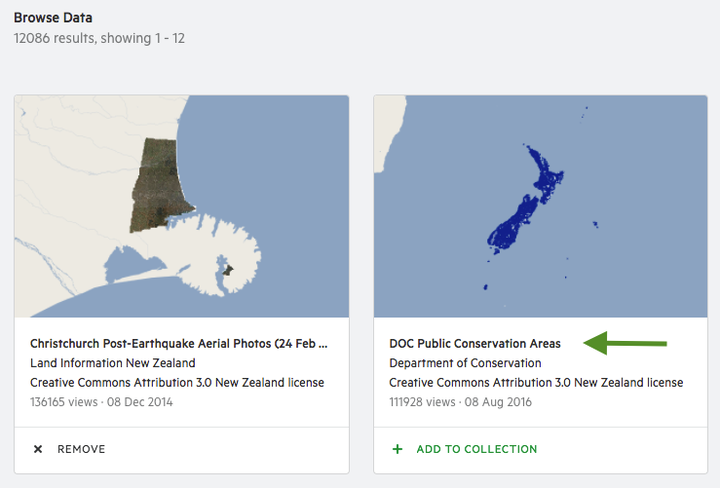Open the New Zealand conservation areas map thumbnail
This screenshot has height=488, width=720.
point(540,206)
